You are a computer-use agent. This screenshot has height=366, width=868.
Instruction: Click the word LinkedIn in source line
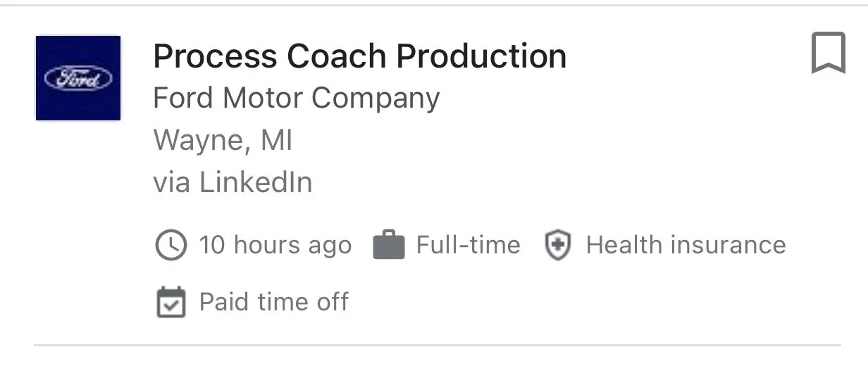click(x=256, y=182)
